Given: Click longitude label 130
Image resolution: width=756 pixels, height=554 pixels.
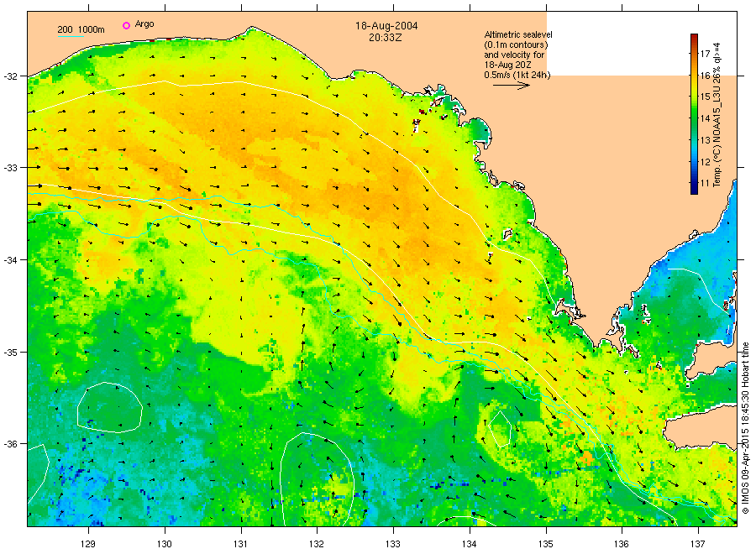Looking at the screenshot, I should pyautogui.click(x=165, y=544).
